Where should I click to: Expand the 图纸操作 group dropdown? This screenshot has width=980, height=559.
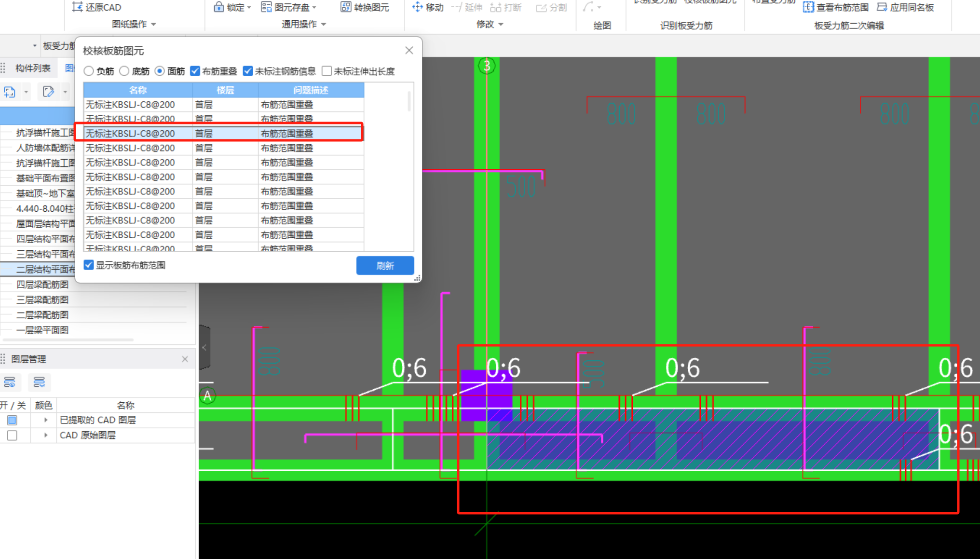(153, 24)
